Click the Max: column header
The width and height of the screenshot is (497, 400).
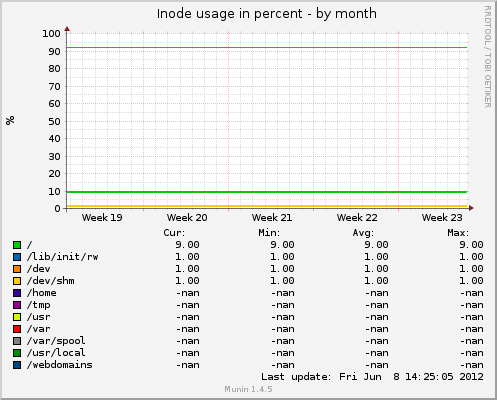coord(458,233)
